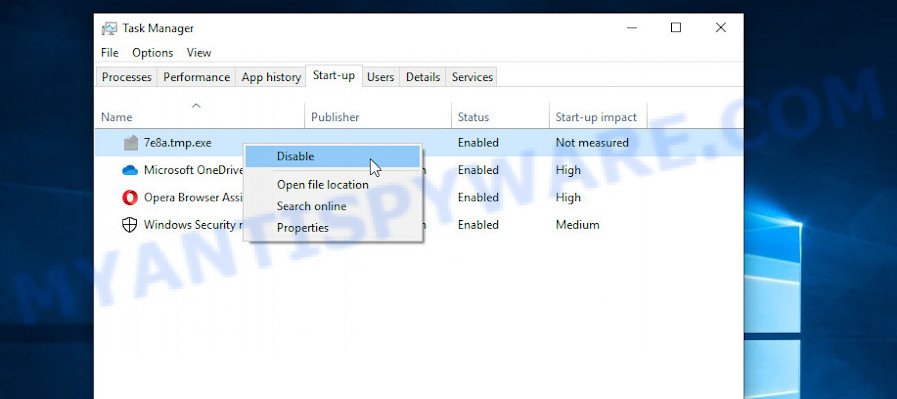Image resolution: width=897 pixels, height=399 pixels.
Task: Switch to the Processes tab
Action: click(x=126, y=77)
